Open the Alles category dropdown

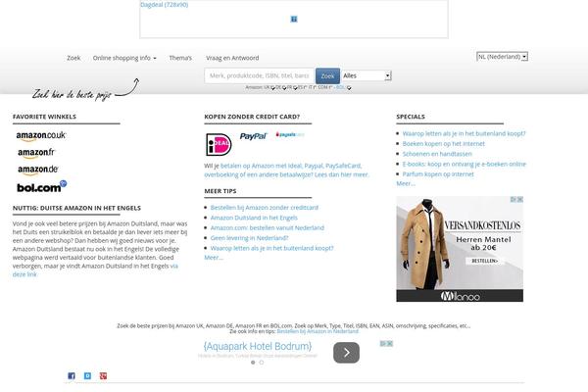(367, 75)
